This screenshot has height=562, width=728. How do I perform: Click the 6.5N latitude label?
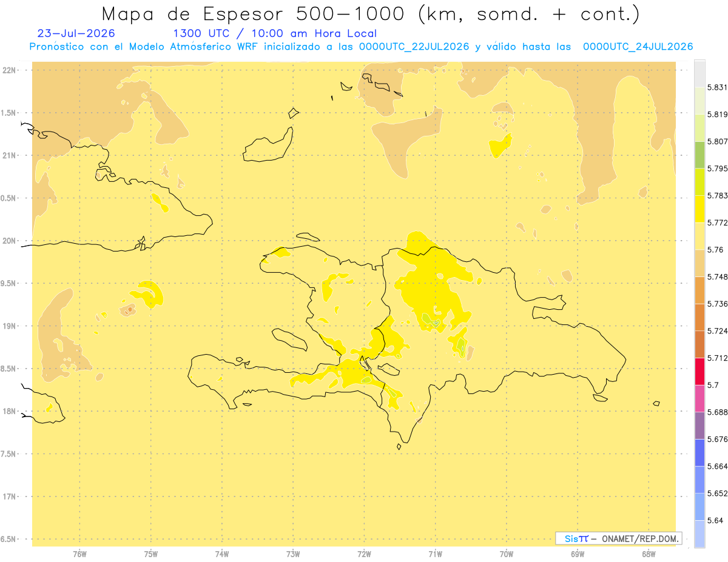click(8, 539)
